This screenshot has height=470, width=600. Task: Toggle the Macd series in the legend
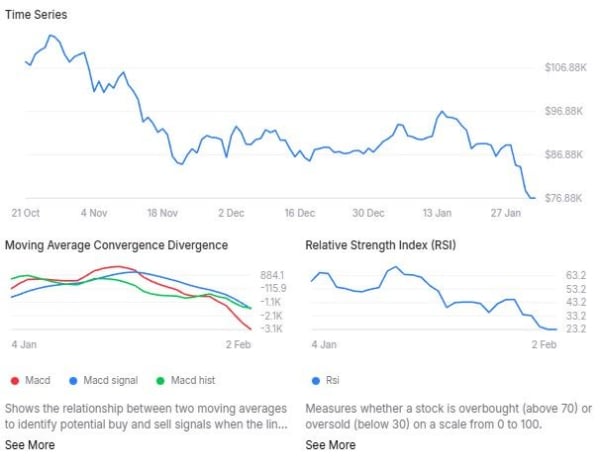pyautogui.click(x=31, y=380)
